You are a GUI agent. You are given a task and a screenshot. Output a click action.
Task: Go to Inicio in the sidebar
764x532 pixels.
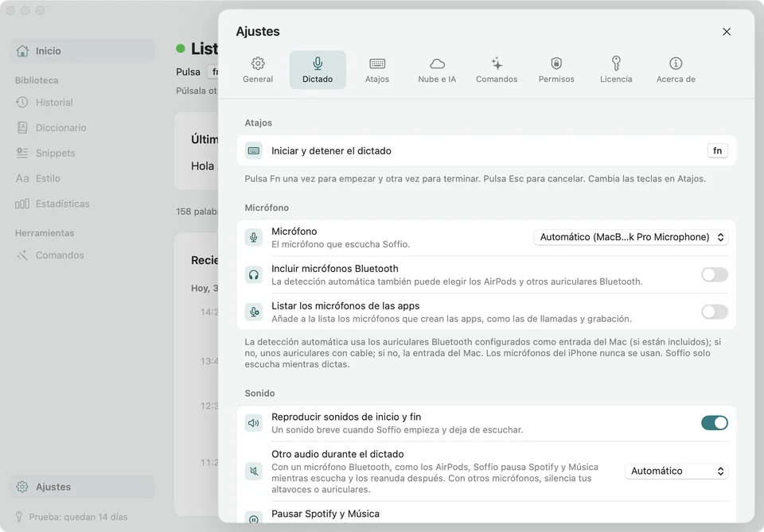tap(82, 51)
